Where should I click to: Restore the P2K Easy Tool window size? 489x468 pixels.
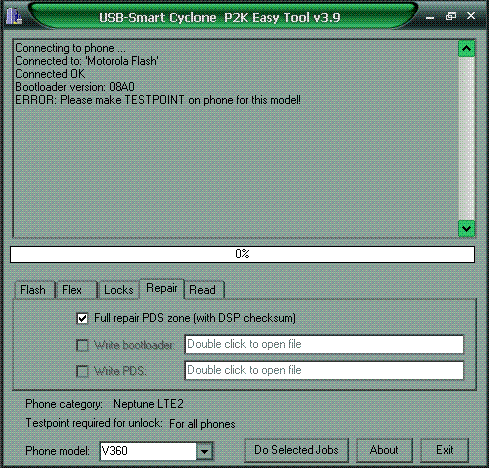tap(451, 16)
